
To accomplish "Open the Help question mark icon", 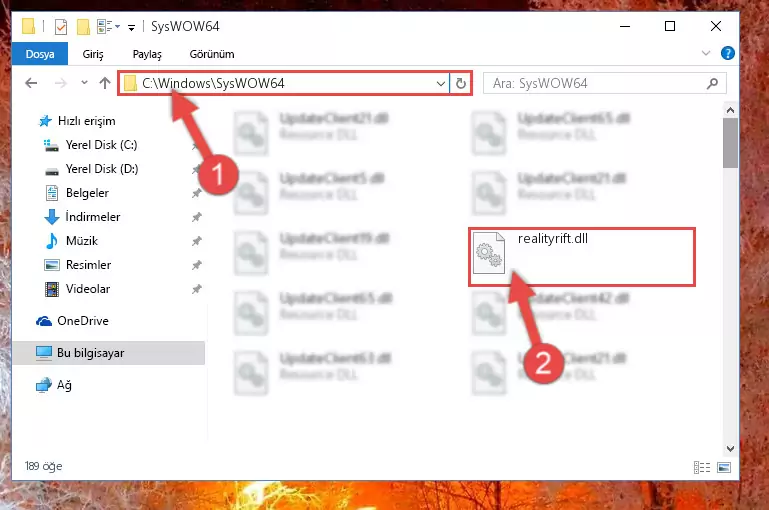I will (727, 53).
